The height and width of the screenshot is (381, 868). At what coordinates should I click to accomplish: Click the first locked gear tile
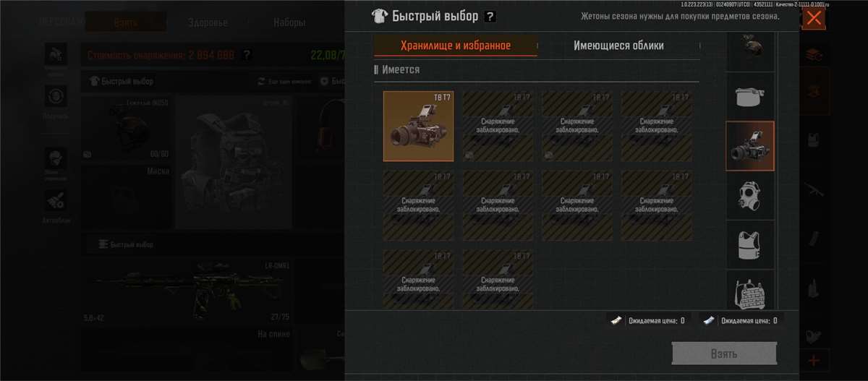(x=498, y=126)
